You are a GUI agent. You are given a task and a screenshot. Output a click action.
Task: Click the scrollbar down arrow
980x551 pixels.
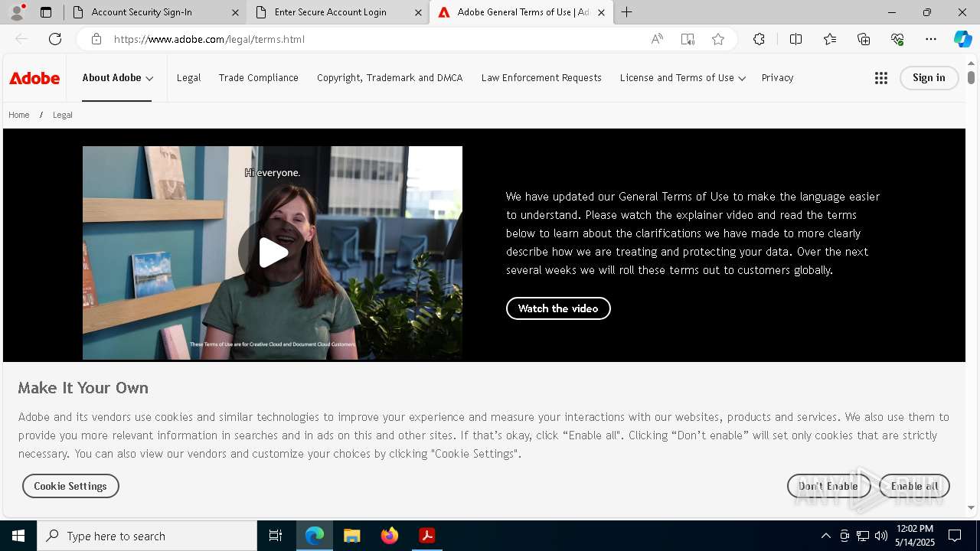[971, 507]
